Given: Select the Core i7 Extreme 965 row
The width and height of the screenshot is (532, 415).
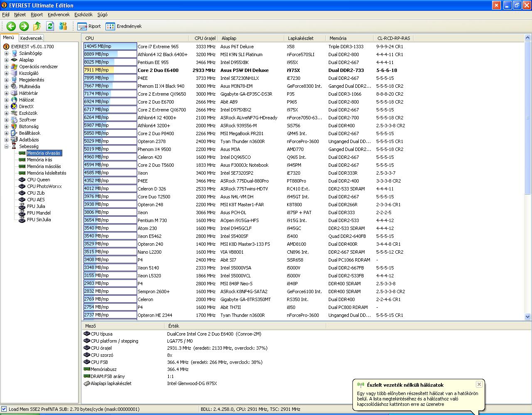Looking at the screenshot, I should click(x=303, y=47).
